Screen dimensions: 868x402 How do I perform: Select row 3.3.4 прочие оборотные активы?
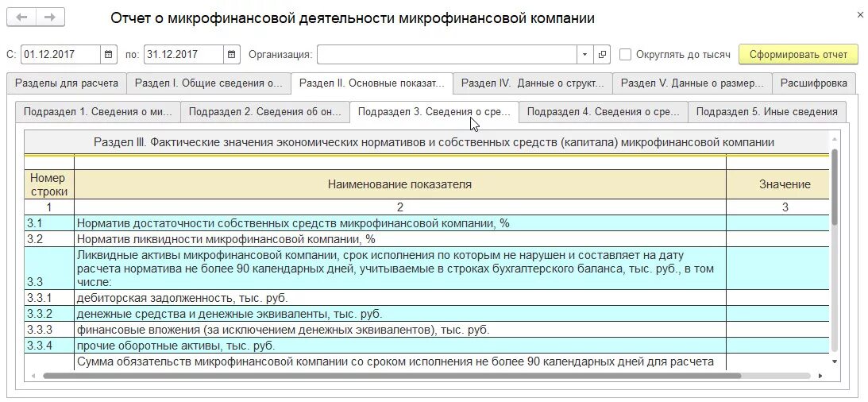[x=426, y=346]
